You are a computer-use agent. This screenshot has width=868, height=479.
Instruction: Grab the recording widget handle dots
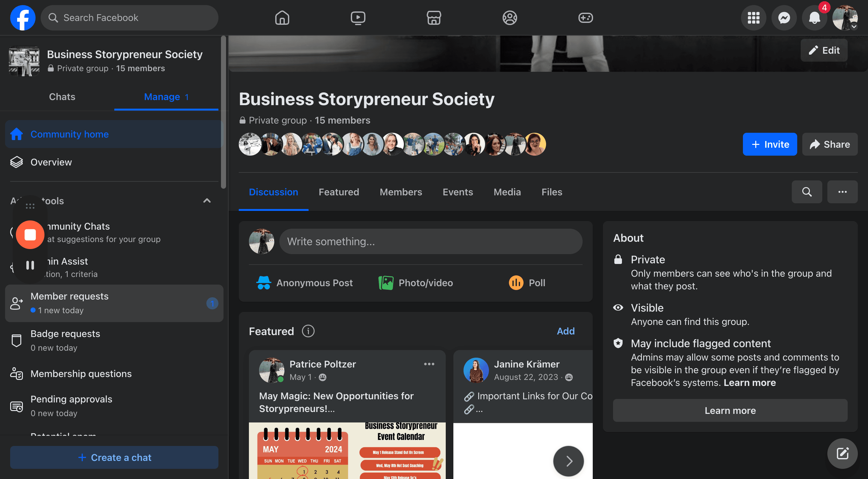(30, 206)
